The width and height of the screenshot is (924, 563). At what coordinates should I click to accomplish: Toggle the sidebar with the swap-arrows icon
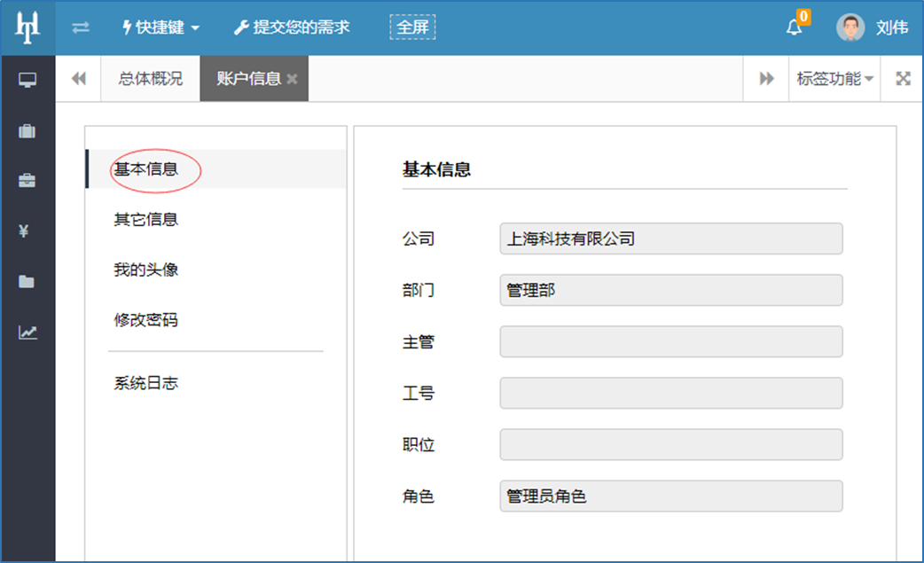(x=81, y=27)
